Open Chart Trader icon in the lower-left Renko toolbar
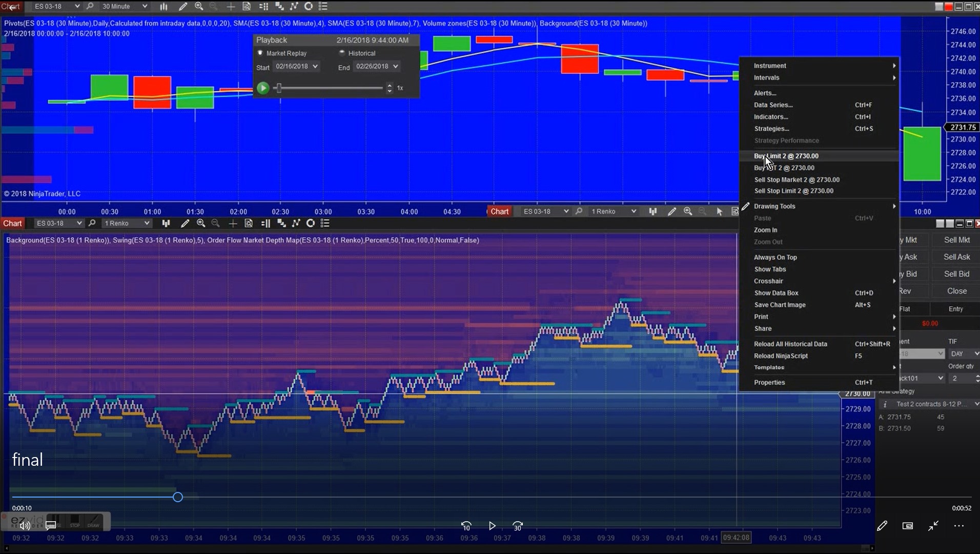This screenshot has height=554, width=980. pyautogui.click(x=266, y=223)
